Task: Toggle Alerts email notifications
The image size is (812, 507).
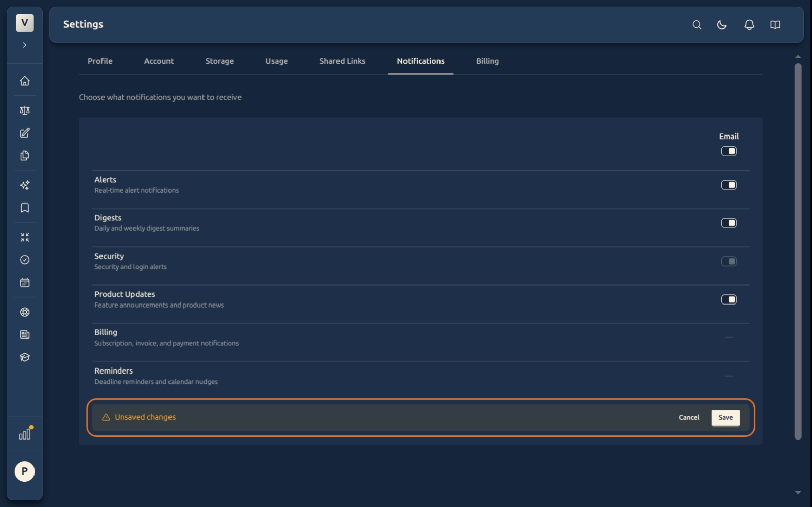Action: (x=729, y=185)
